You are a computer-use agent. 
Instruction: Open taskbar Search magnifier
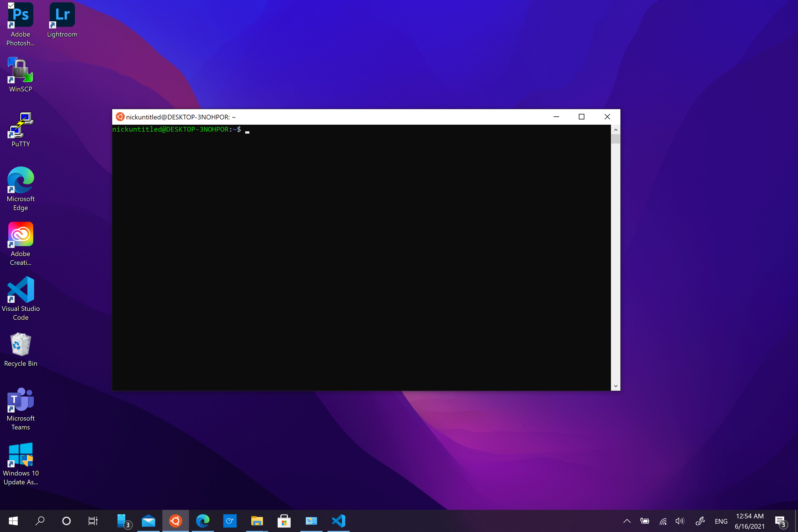tap(40, 521)
